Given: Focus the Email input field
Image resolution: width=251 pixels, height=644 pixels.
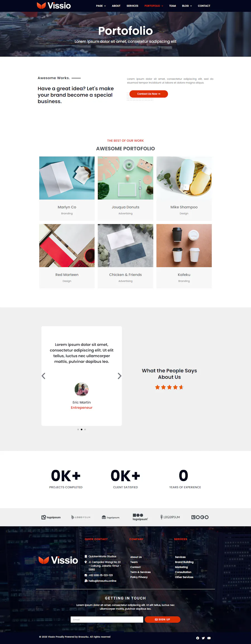Looking at the screenshot, I should 107,619.
